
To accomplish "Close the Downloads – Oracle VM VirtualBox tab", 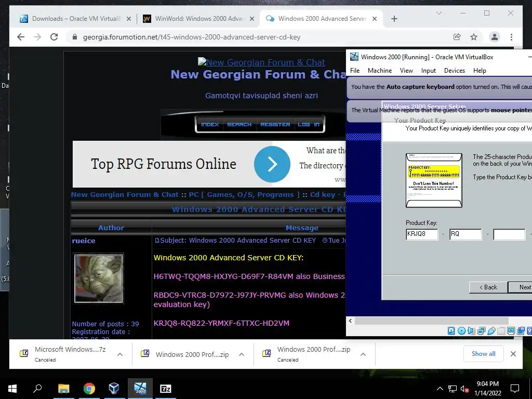I will (x=129, y=19).
